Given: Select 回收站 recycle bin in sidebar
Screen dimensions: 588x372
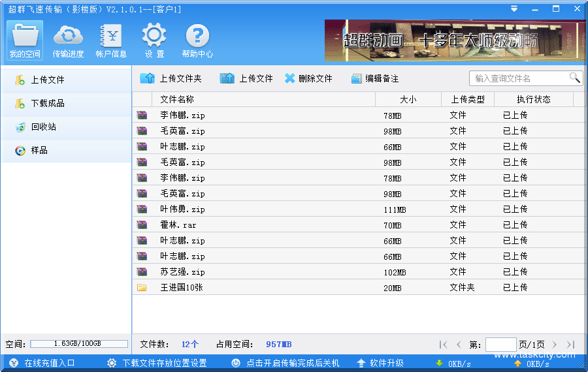Looking at the screenshot, I should 43,127.
